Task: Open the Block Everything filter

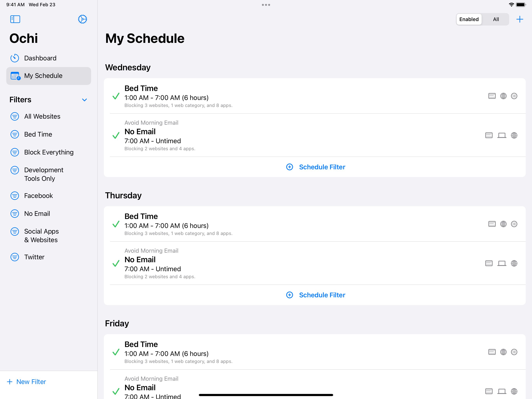Action: click(49, 152)
